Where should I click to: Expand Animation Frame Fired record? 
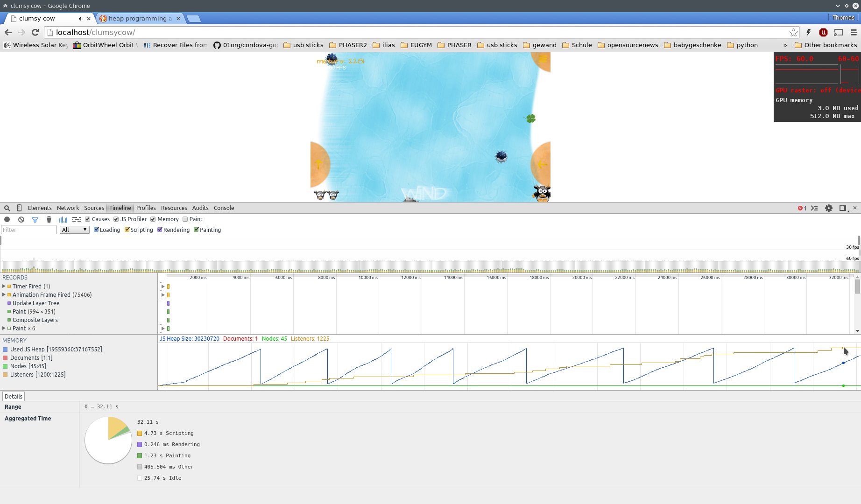pos(4,295)
